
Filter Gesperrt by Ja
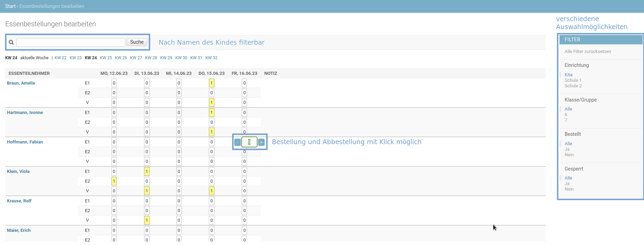[x=567, y=184]
